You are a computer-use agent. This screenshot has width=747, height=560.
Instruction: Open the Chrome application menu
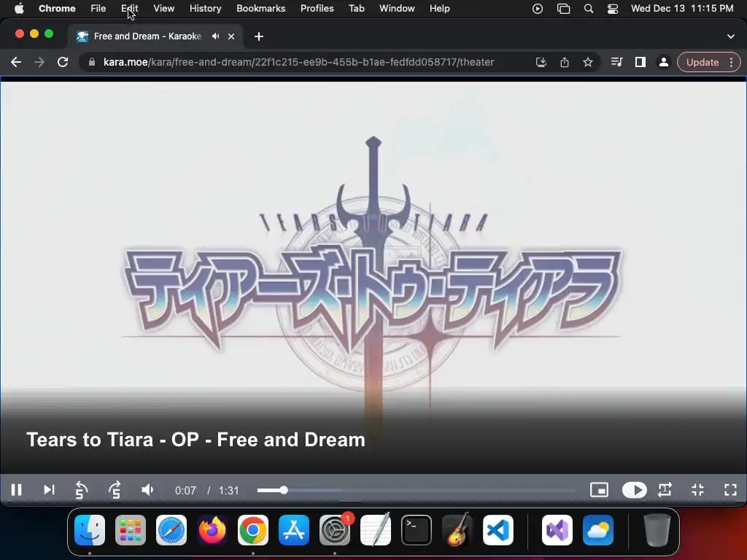(57, 9)
